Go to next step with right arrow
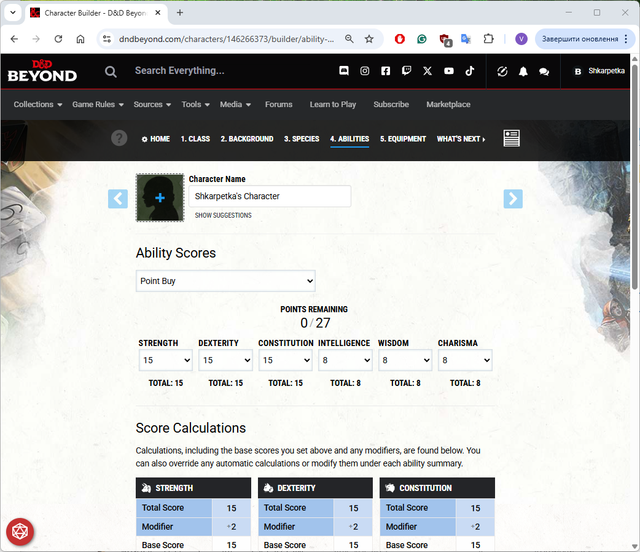 pos(513,198)
